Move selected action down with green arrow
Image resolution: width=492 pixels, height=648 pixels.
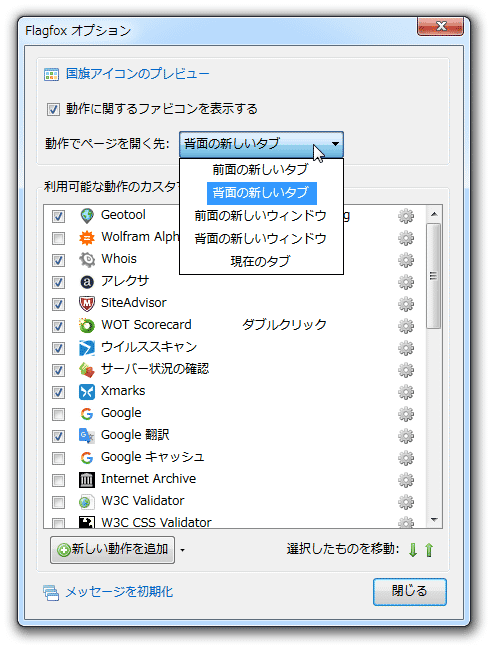(x=413, y=550)
